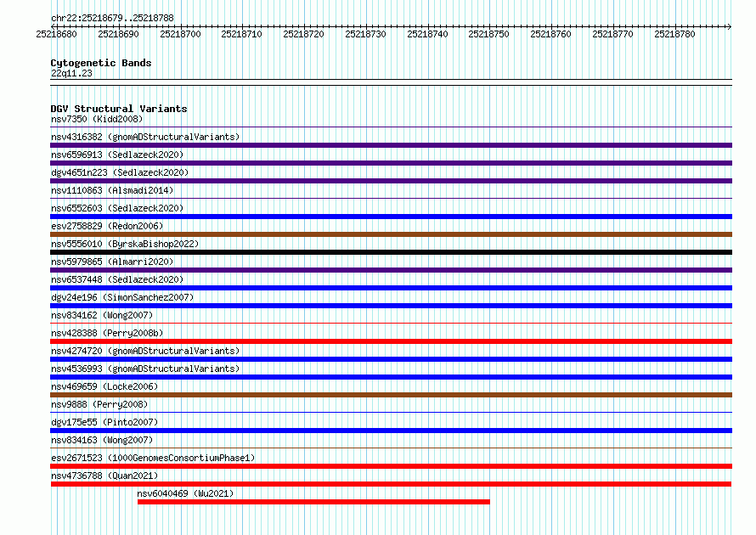
Task: Click the red bar under esv2671523
Action: [391, 466]
